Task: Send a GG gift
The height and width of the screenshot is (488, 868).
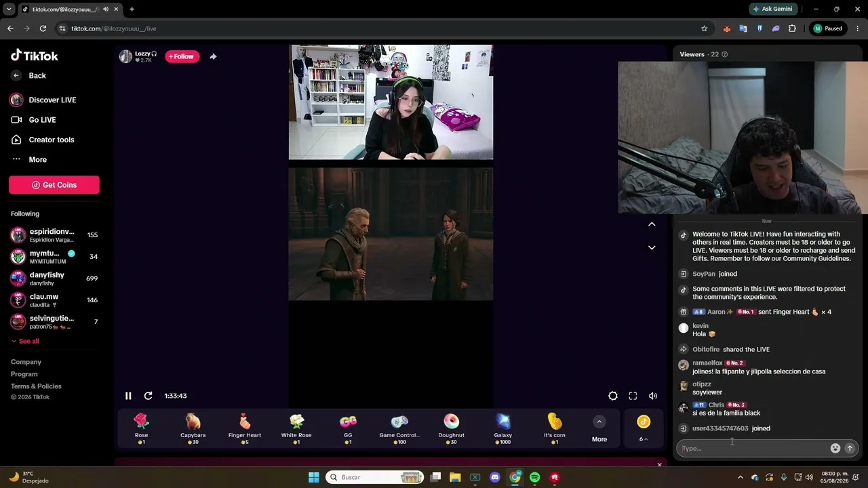Action: (348, 428)
